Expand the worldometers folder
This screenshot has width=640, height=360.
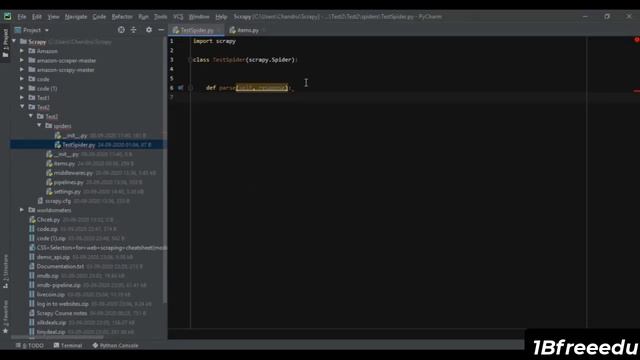click(22, 210)
